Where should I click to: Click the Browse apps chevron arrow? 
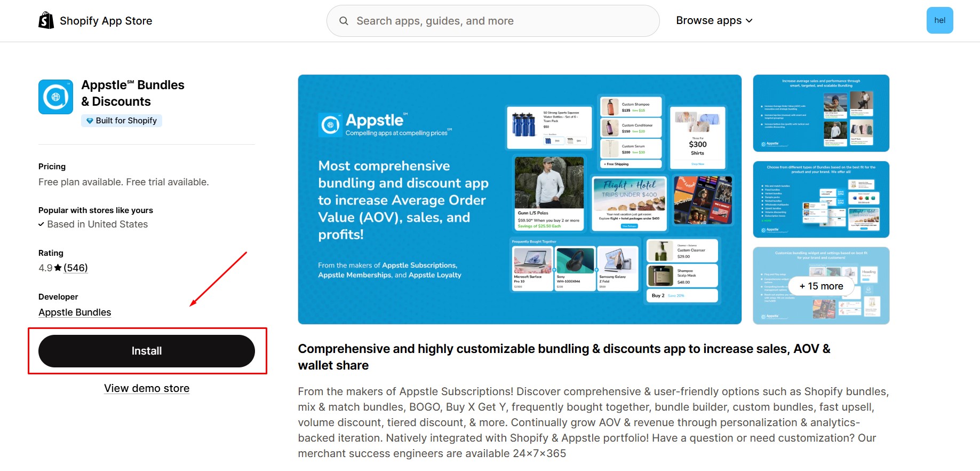tap(749, 21)
